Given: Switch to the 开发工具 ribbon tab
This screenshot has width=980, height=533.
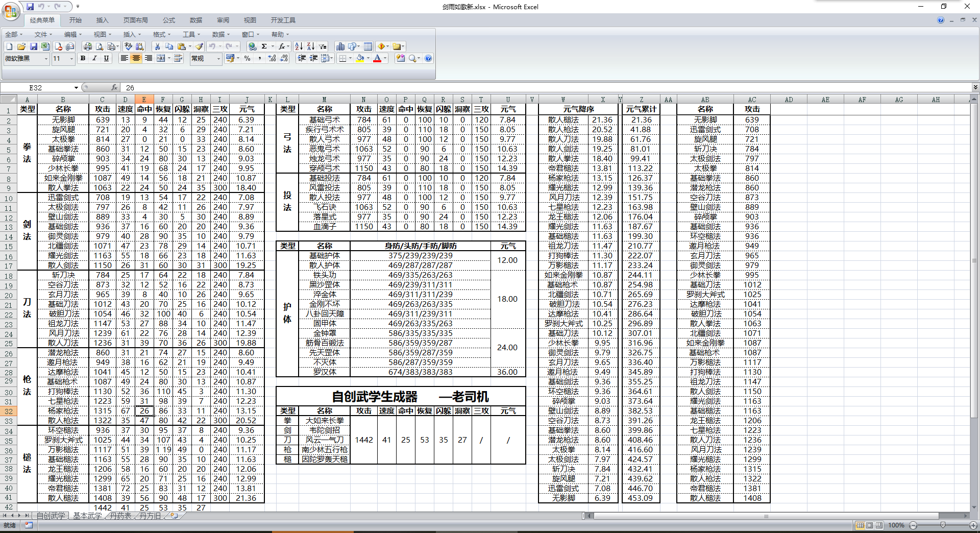Looking at the screenshot, I should pos(283,20).
